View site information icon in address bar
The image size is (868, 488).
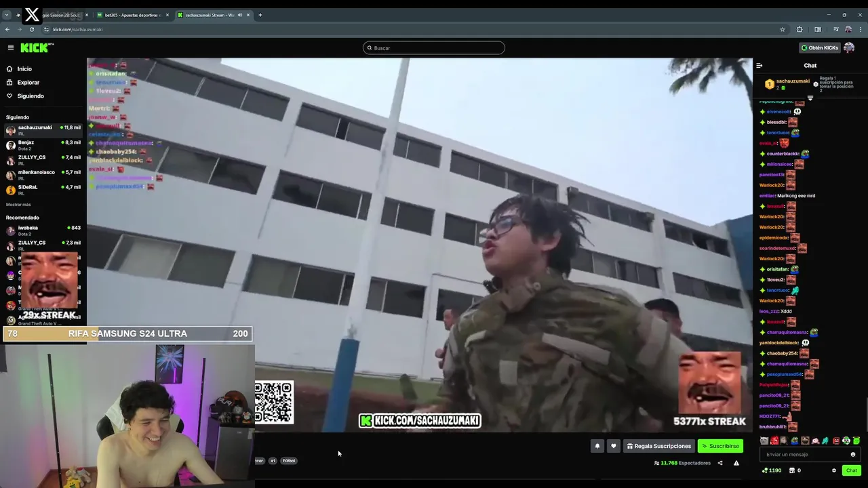[47, 29]
